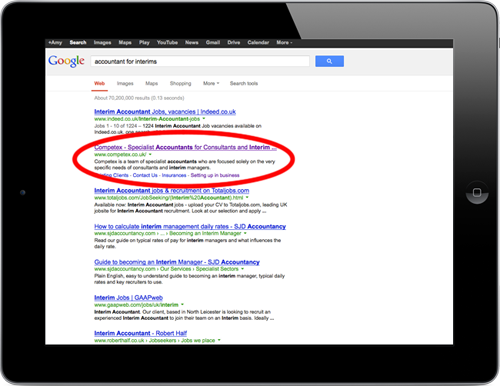Open the Insurances sitelink
The width and height of the screenshot is (500, 386).
(174, 175)
